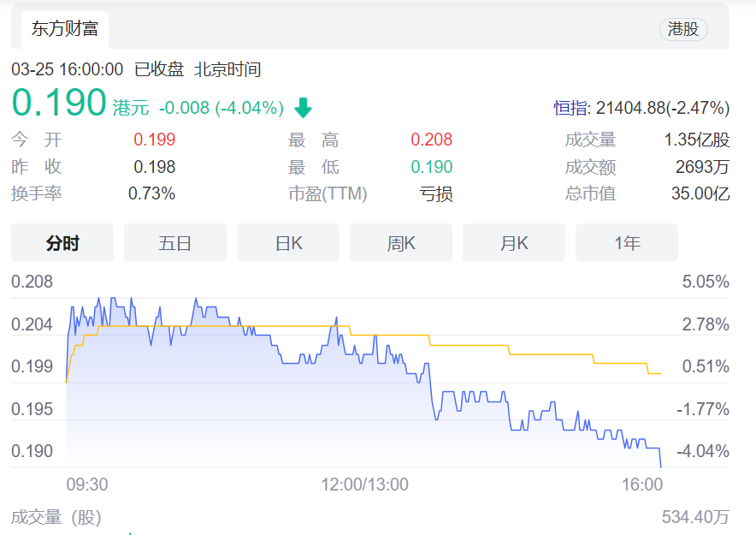This screenshot has height=535, width=756.
Task: Select the 1年 chart range
Action: [627, 243]
